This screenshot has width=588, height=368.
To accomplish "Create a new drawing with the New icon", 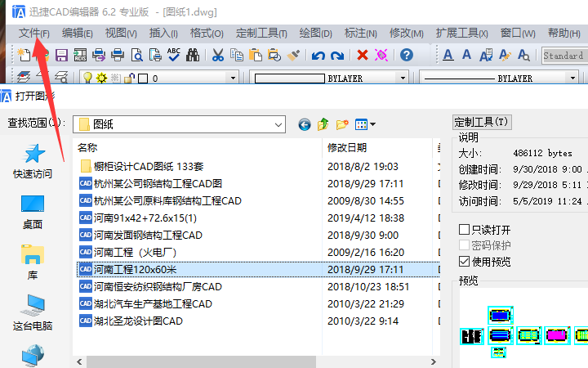I will 24,56.
